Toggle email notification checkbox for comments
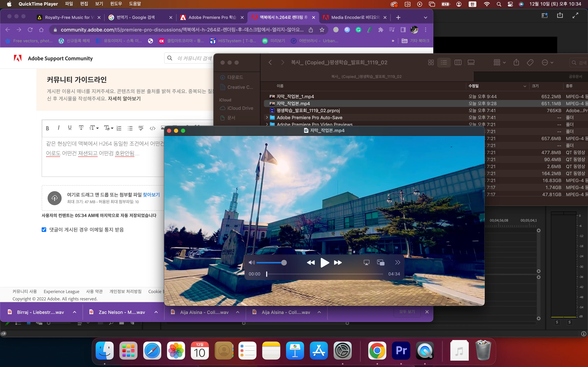This screenshot has height=367, width=588. [44, 230]
